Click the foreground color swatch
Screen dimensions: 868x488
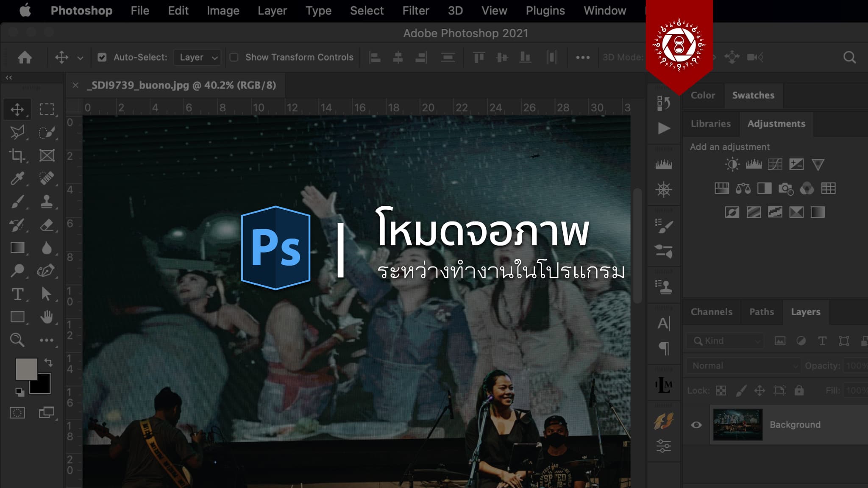coord(26,369)
